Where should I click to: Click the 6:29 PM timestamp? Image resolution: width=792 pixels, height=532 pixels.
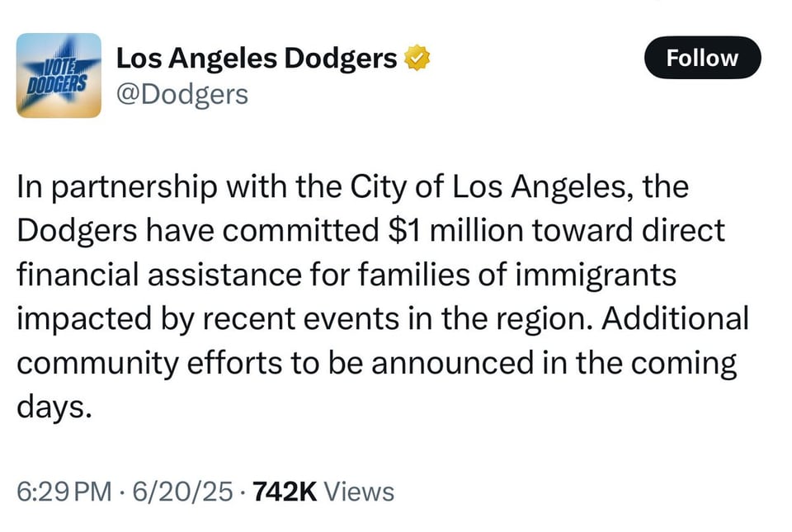click(x=64, y=492)
